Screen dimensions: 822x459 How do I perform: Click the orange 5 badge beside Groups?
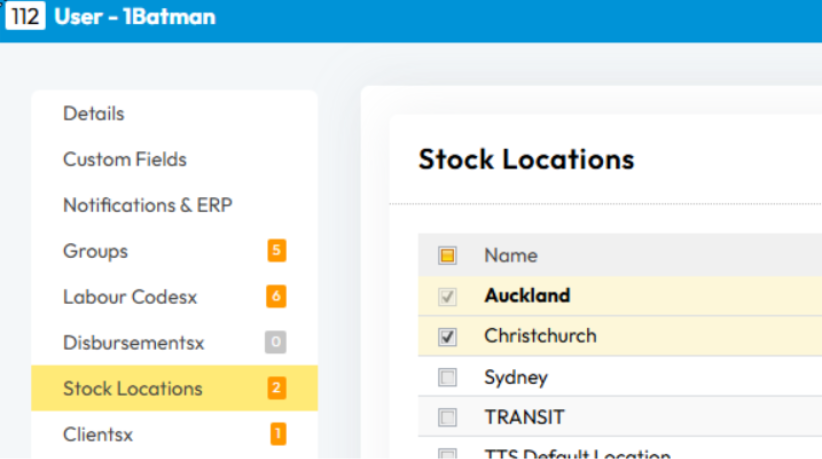pyautogui.click(x=276, y=251)
